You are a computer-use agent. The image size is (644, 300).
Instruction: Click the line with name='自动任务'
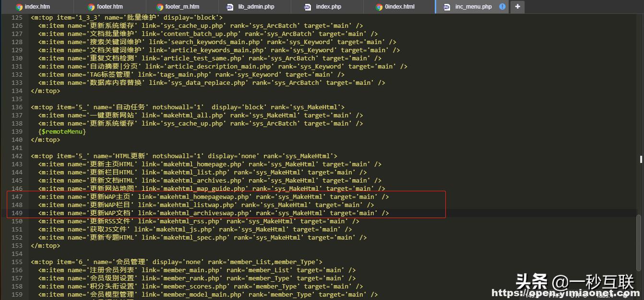click(x=188, y=107)
